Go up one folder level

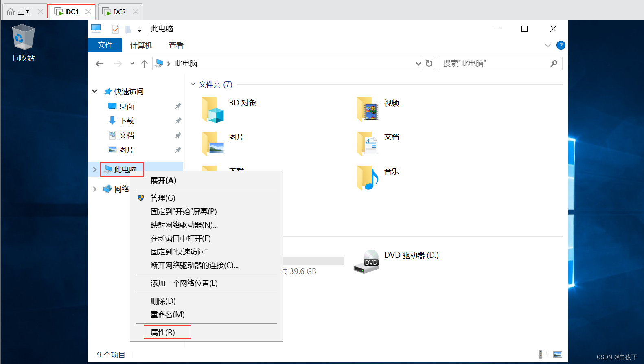[x=144, y=64]
